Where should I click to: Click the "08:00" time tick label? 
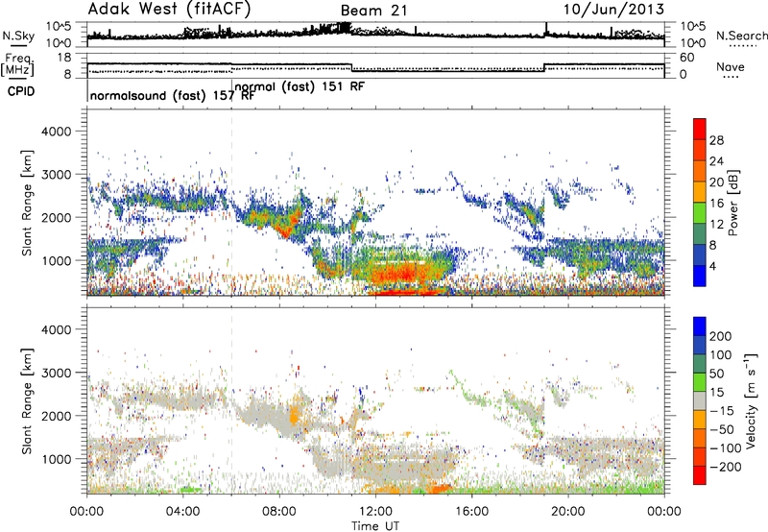[279, 512]
